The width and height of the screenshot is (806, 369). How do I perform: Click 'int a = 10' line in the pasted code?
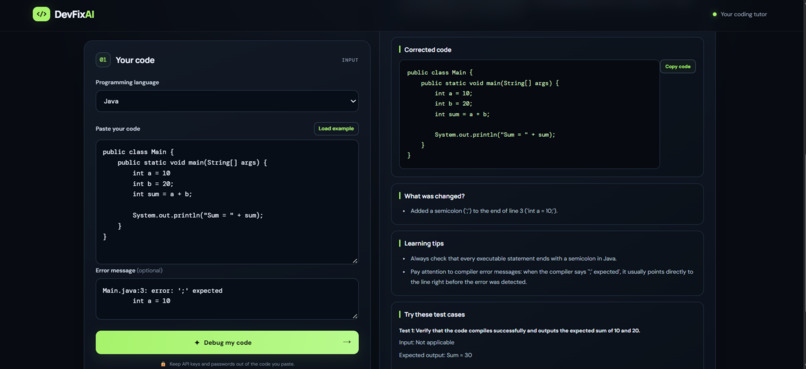point(151,173)
